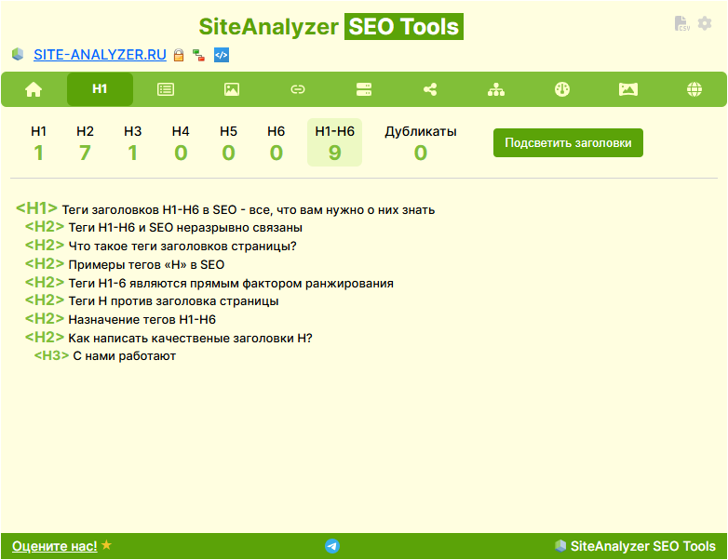This screenshot has height=560, width=728.
Task: Open settings gear icon
Action: [705, 23]
